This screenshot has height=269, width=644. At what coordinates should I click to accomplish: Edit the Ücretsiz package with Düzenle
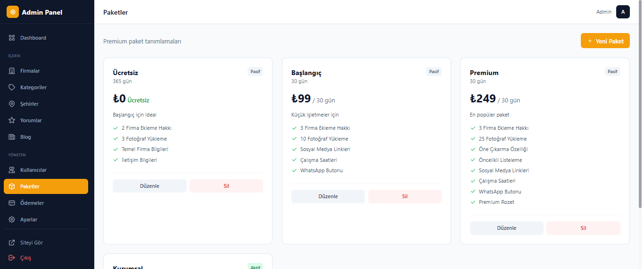click(x=149, y=186)
